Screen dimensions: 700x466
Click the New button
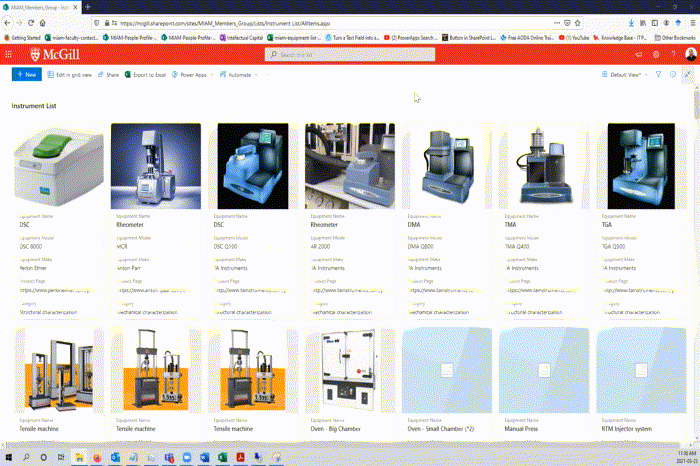click(x=26, y=75)
